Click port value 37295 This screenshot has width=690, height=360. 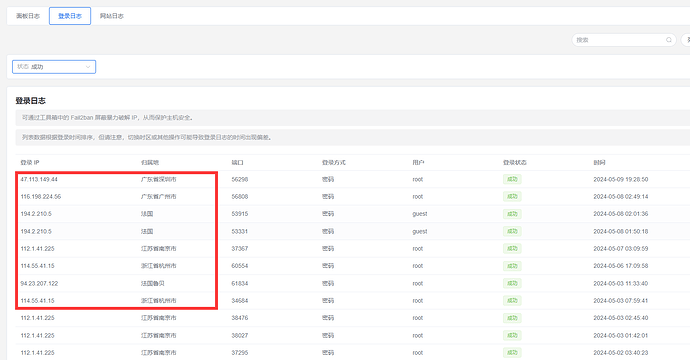[240, 353]
